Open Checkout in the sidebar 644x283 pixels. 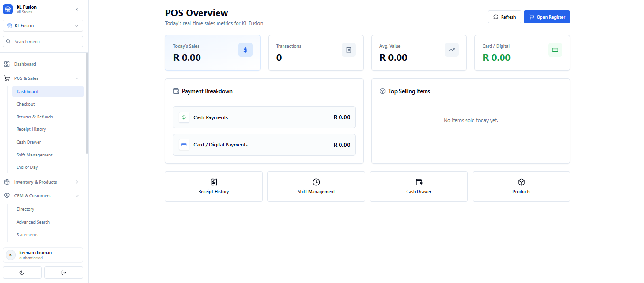(x=26, y=104)
